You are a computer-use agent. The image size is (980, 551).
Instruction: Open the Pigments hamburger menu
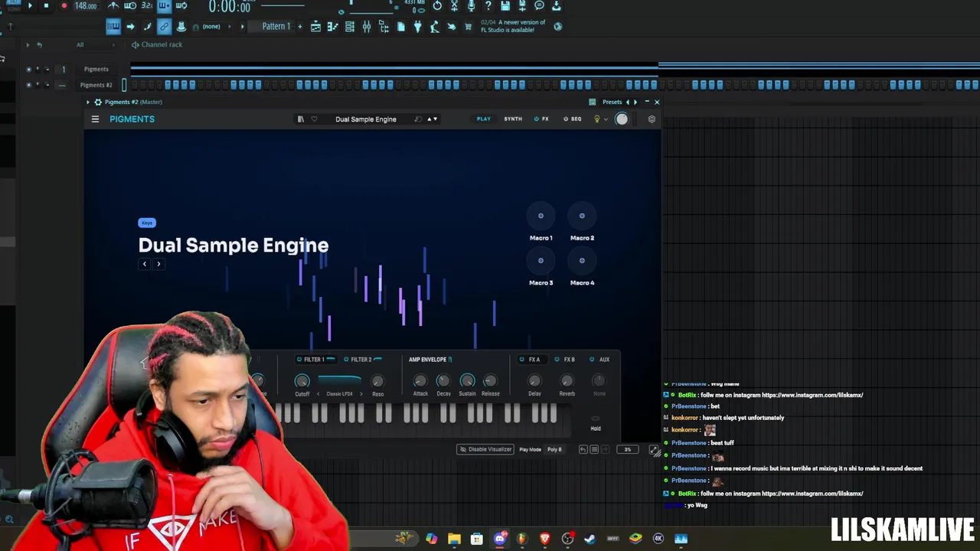tap(95, 119)
